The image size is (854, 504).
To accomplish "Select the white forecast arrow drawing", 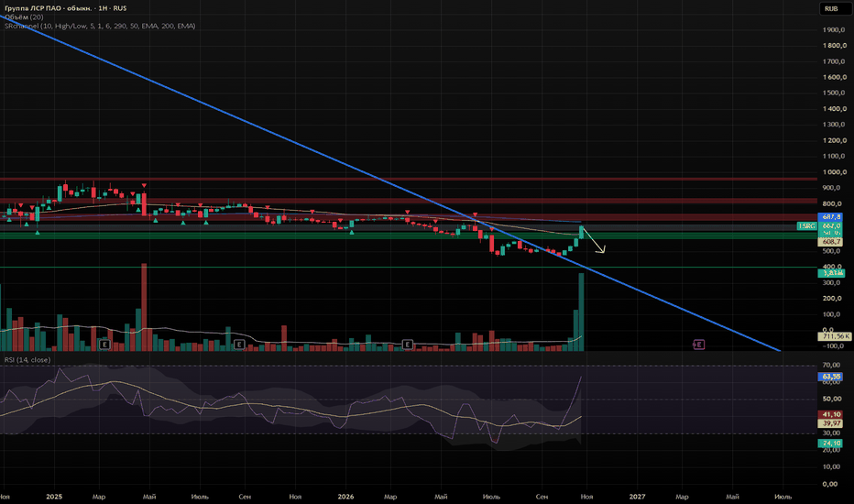I will coord(593,240).
